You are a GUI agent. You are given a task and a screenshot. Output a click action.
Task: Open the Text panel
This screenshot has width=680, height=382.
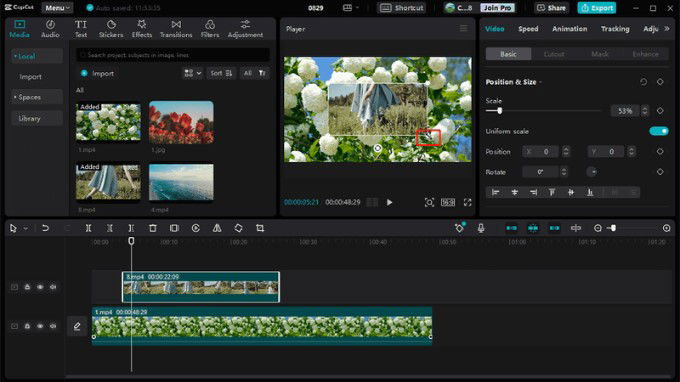click(81, 29)
